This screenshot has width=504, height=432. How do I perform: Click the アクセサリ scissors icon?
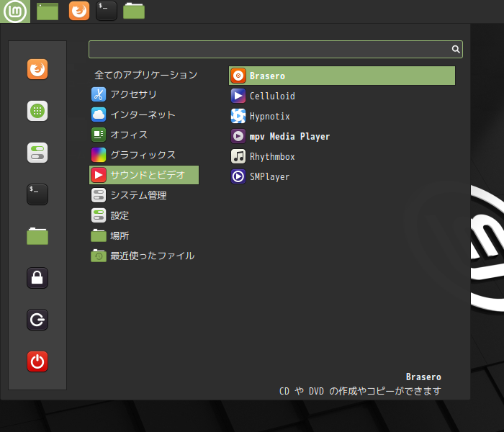click(99, 94)
